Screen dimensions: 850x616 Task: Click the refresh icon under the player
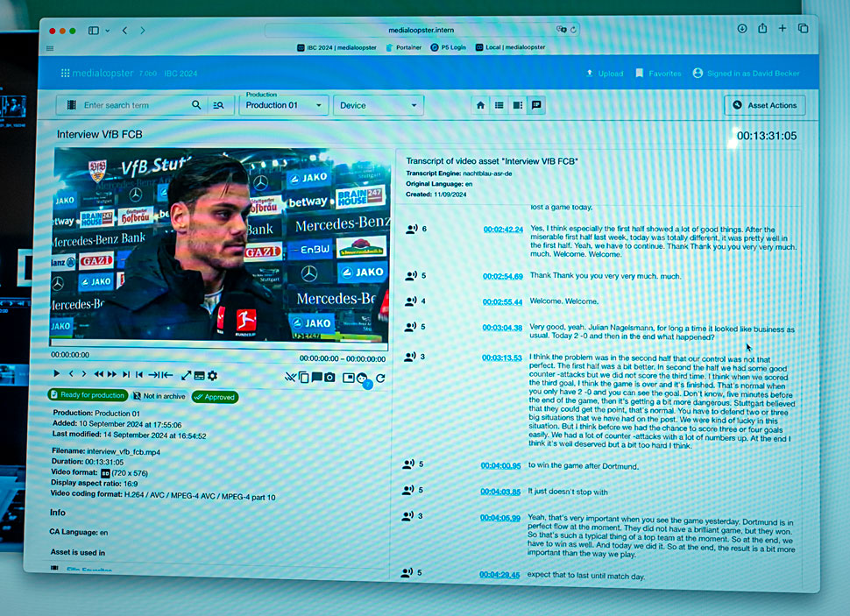(380, 378)
